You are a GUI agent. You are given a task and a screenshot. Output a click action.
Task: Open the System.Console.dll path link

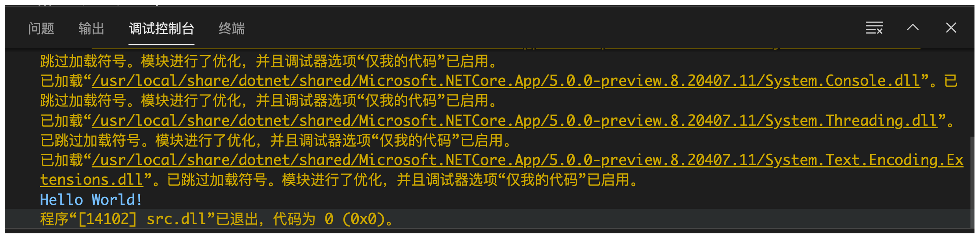506,81
